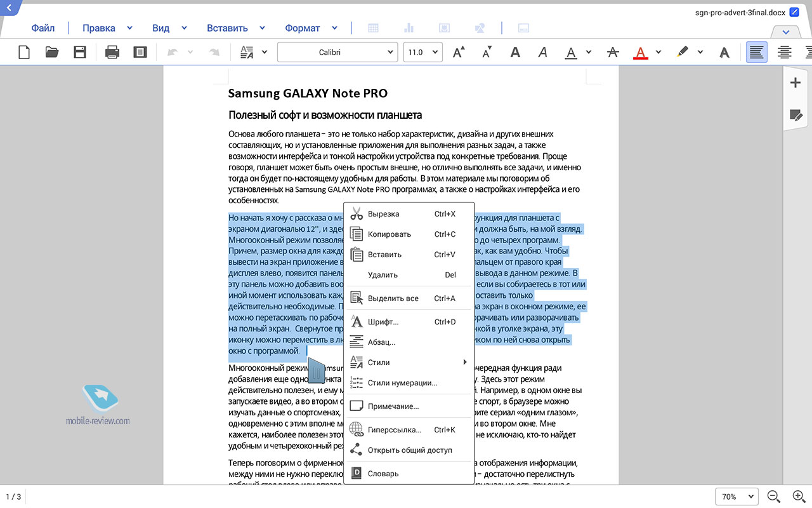Toggle strikethrough formatting
Image resolution: width=812 pixels, height=508 pixels.
point(612,52)
